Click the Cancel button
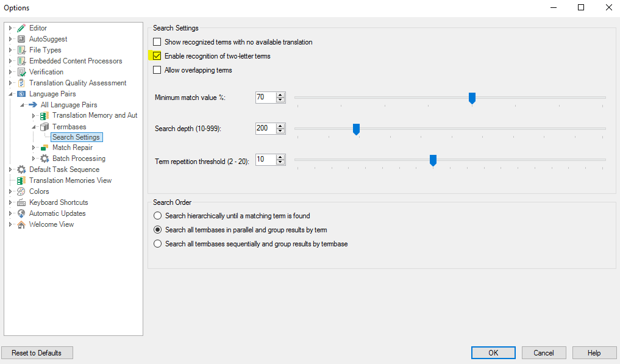The height and width of the screenshot is (364, 620). point(544,353)
